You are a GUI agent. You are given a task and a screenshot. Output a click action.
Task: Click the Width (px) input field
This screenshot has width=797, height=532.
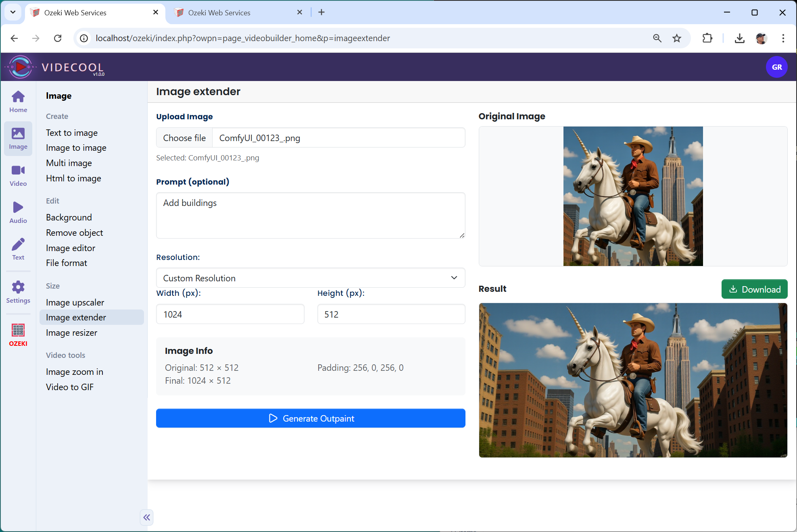[x=230, y=314]
